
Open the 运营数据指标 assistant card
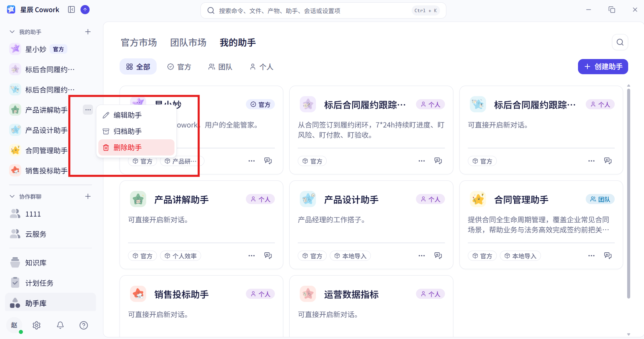[x=371, y=306]
